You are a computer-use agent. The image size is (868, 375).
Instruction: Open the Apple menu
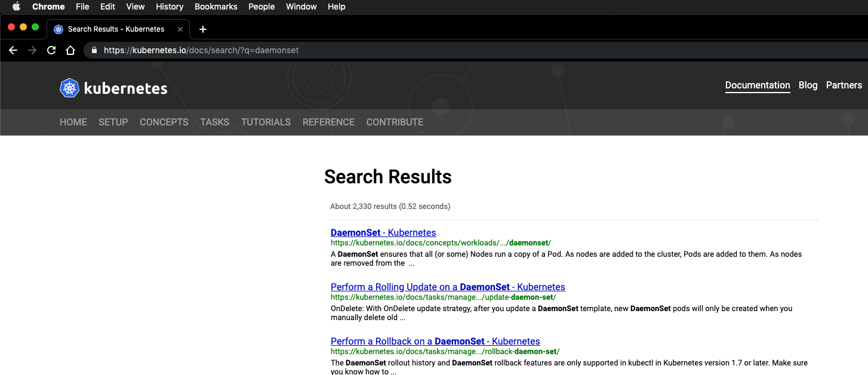(x=16, y=7)
